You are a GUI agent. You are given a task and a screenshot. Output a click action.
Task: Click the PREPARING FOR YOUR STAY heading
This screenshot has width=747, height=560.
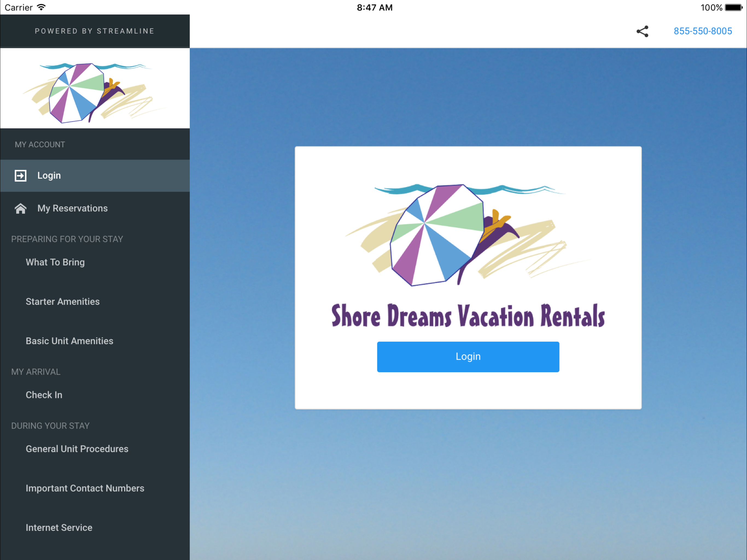(67, 239)
